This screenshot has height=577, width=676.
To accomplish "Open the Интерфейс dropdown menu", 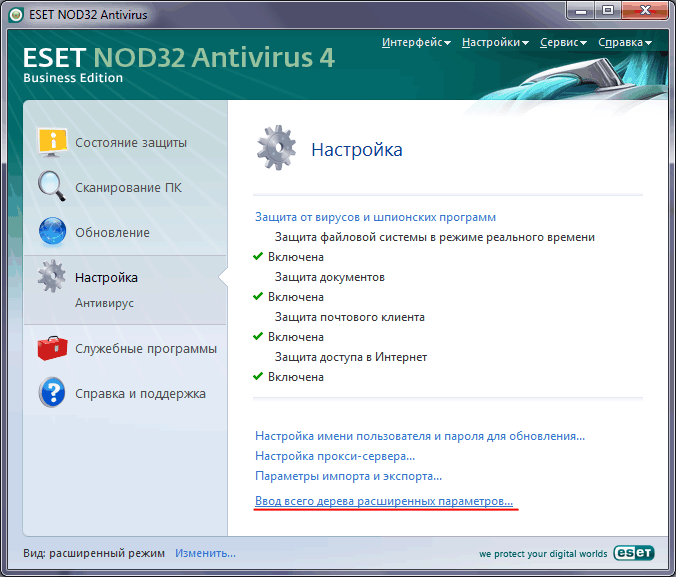I will click(416, 43).
